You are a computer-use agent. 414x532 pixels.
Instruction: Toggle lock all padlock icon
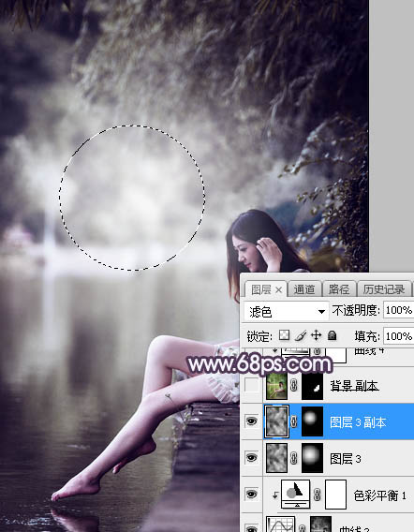[x=333, y=335]
